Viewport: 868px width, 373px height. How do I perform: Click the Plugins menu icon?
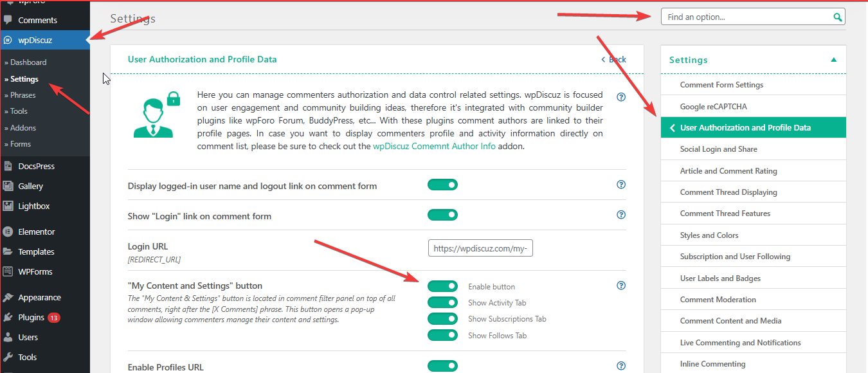8,317
